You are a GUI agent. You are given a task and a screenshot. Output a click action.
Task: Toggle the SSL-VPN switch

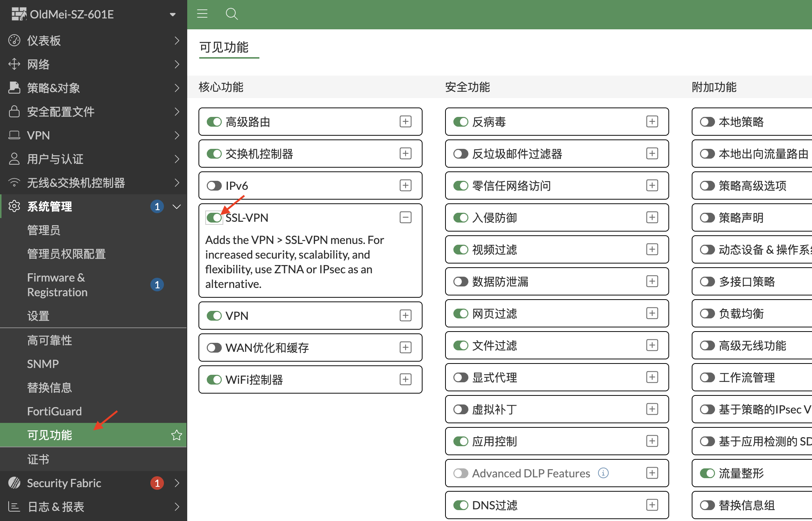(x=214, y=218)
